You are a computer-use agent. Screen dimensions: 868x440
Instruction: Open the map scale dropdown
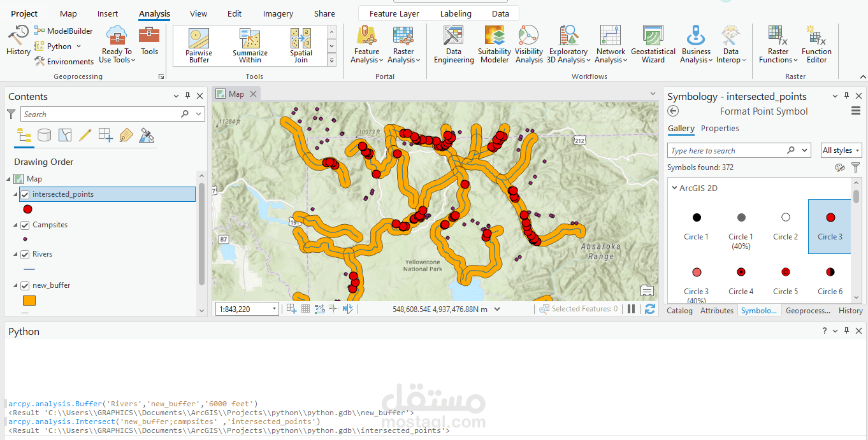275,309
